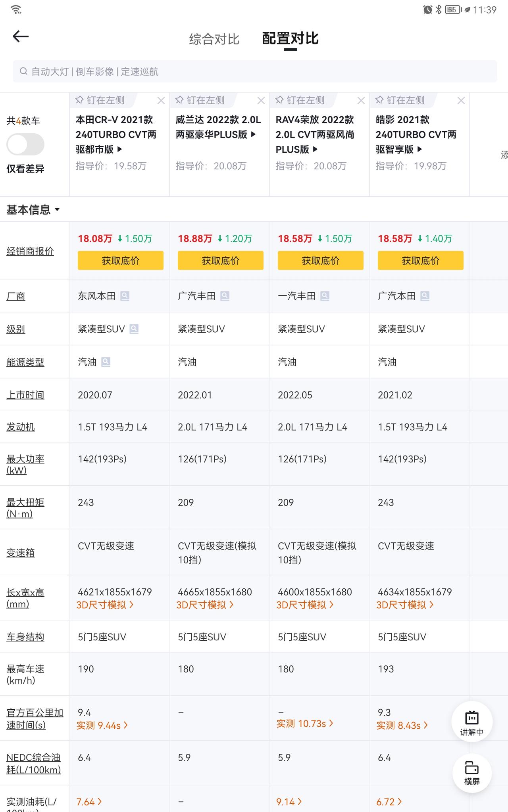Switch to landscape with 横屏 button

pyautogui.click(x=472, y=773)
